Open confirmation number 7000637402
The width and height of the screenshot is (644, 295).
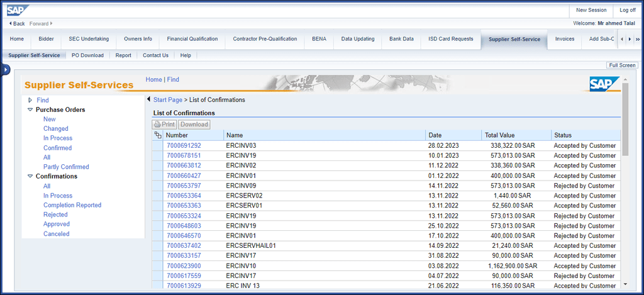pos(184,246)
